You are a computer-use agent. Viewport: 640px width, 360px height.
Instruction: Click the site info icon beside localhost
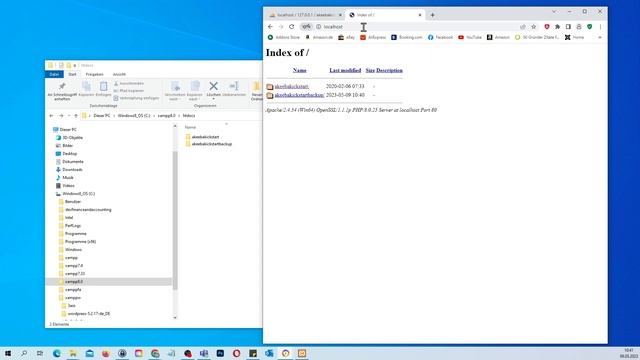319,27
